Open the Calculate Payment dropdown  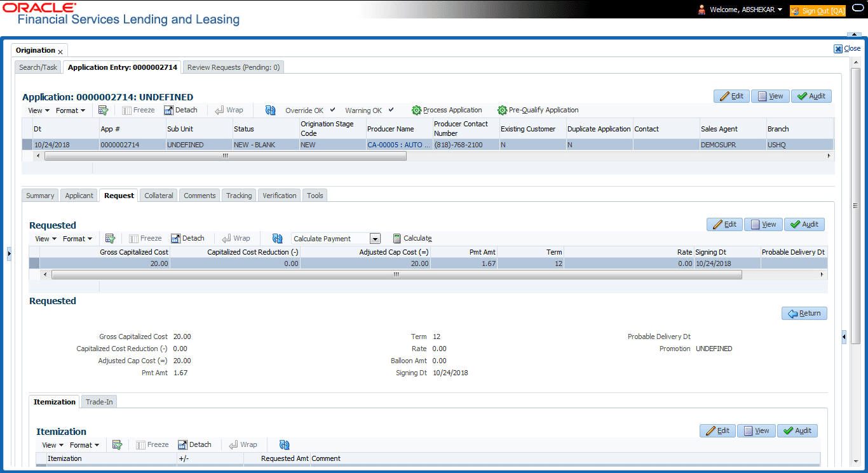tap(375, 239)
